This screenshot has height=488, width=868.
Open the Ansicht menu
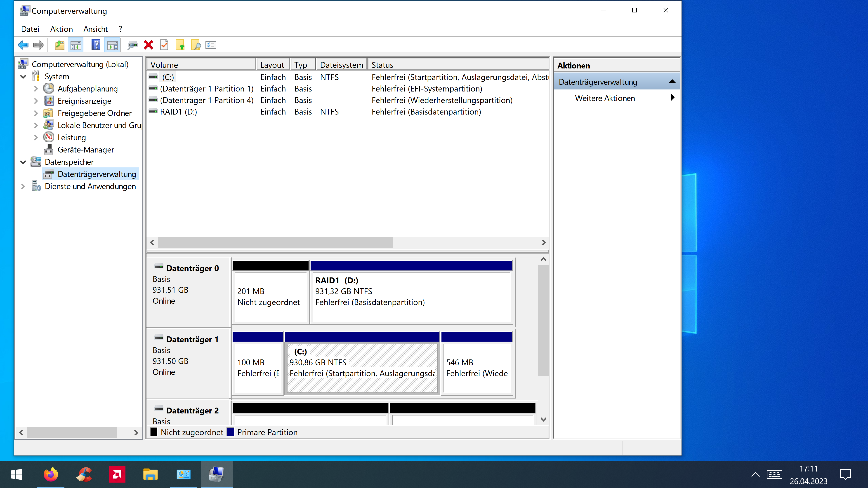[95, 29]
